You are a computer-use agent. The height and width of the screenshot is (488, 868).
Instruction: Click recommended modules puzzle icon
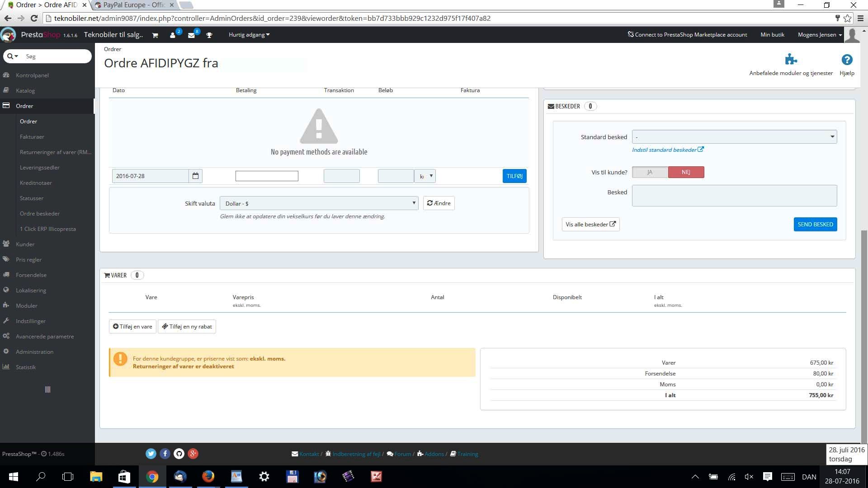tap(791, 60)
